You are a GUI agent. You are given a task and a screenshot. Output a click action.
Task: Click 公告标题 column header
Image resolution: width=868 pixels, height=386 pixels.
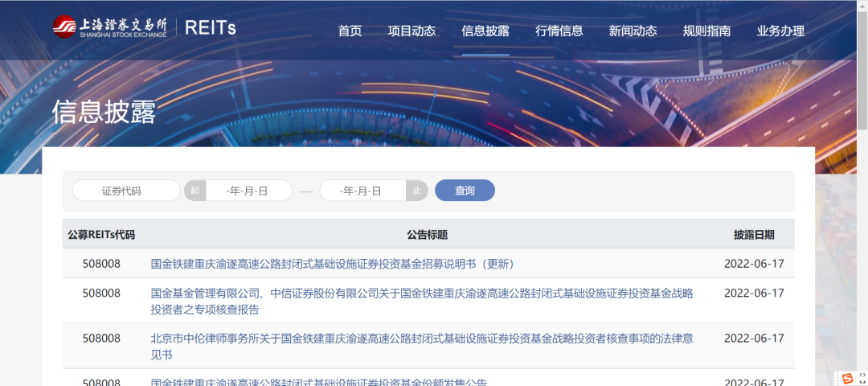coord(428,235)
